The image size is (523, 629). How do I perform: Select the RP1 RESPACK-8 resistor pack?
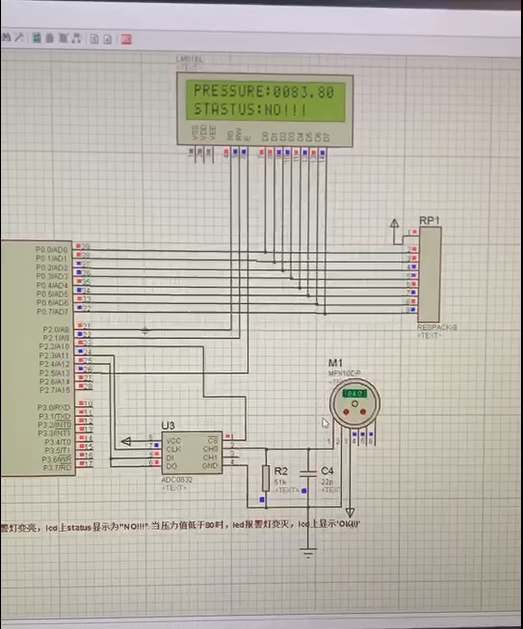click(430, 274)
